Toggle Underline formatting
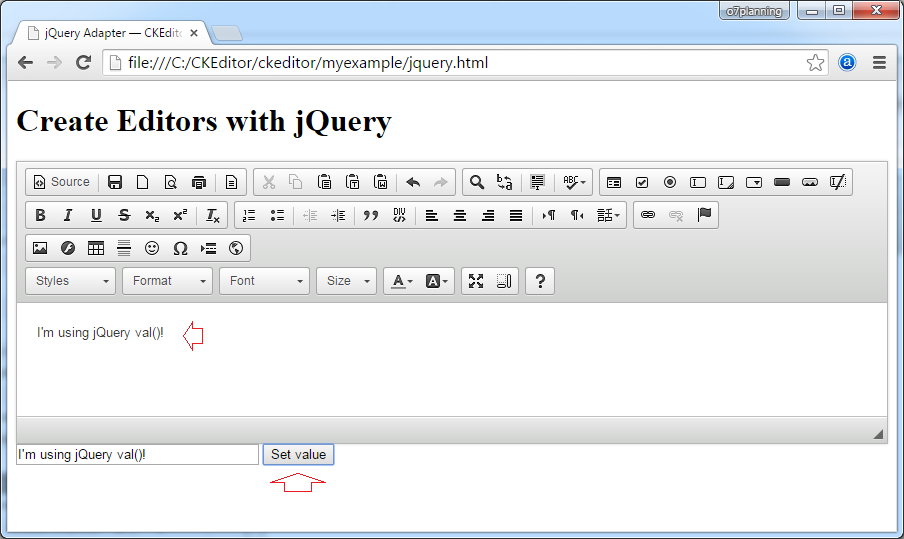This screenshot has width=904, height=539. (x=96, y=215)
